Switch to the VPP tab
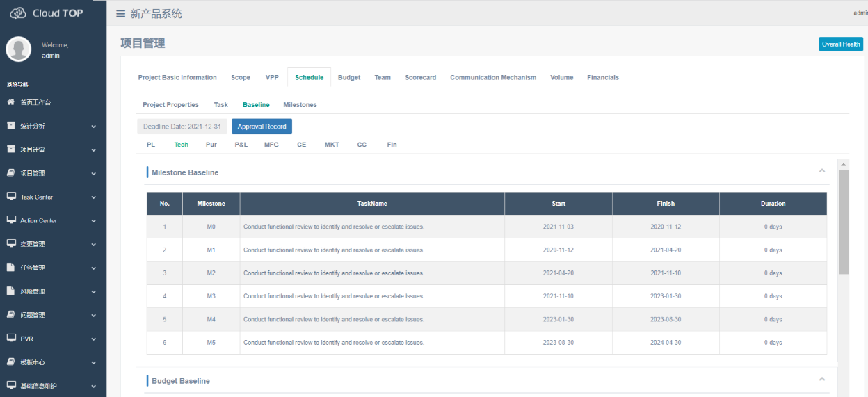 click(x=272, y=77)
